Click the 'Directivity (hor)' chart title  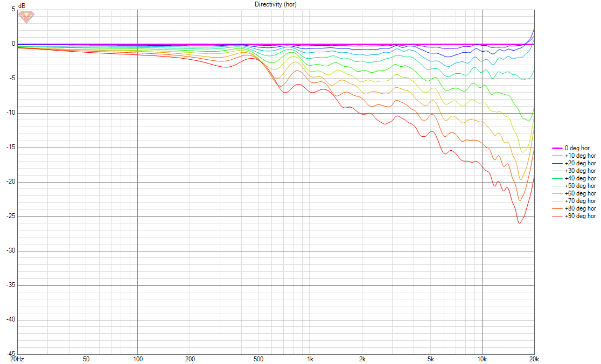276,4
